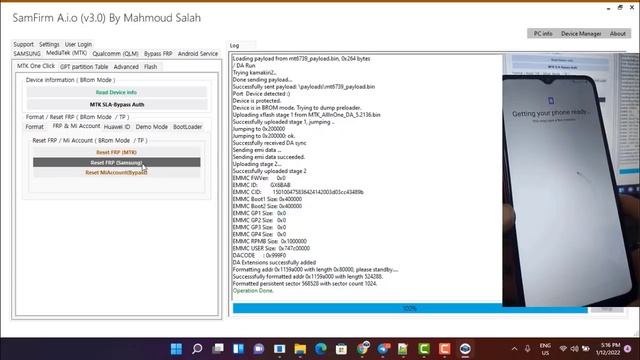This screenshot has width=640, height=360.
Task: Select the SamFirm app taskbar icon
Action: 465,349
